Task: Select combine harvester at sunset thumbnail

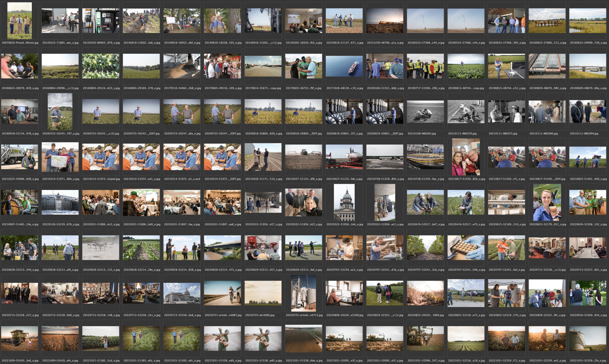Action: (x=20, y=338)
